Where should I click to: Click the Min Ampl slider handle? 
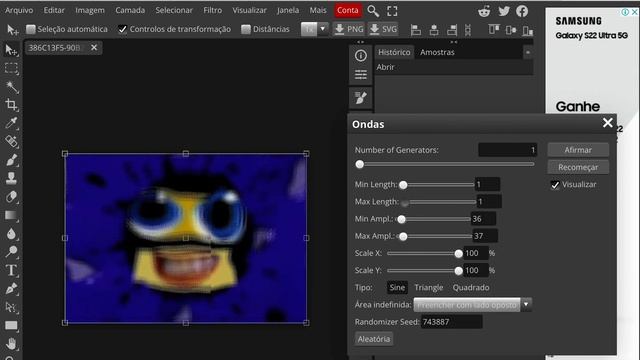point(402,219)
